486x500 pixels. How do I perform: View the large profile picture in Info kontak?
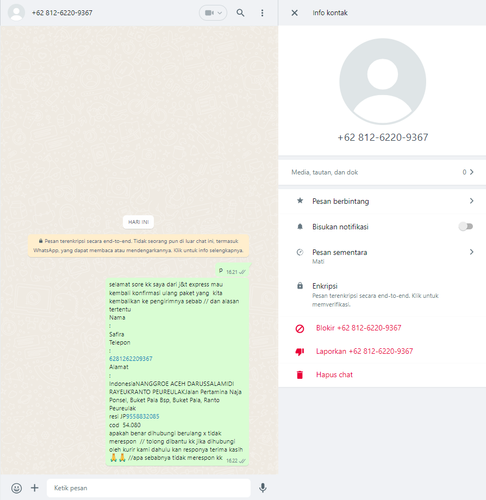pos(382,81)
